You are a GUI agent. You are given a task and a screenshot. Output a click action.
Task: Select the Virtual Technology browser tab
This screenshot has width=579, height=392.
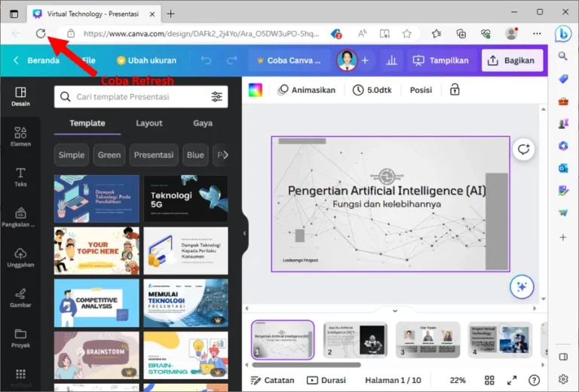(94, 14)
